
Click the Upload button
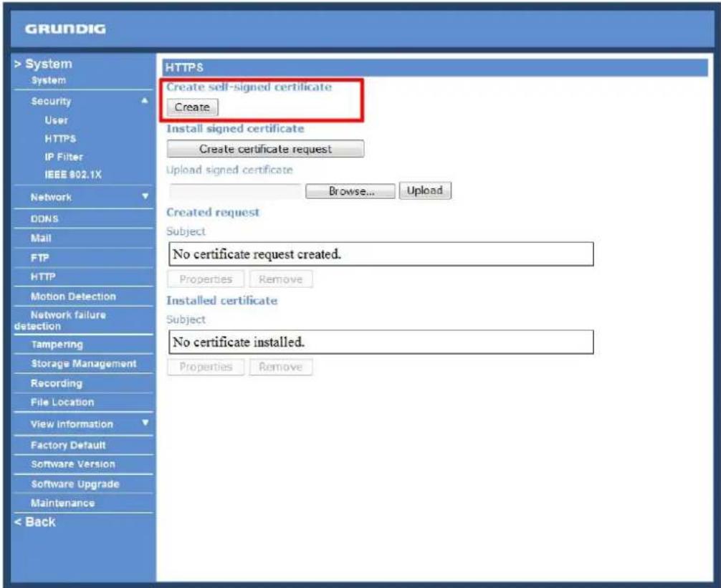(425, 191)
